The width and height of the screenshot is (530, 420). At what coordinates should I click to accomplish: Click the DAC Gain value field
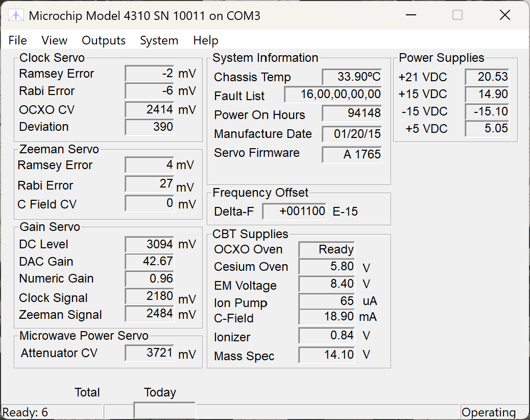click(150, 262)
